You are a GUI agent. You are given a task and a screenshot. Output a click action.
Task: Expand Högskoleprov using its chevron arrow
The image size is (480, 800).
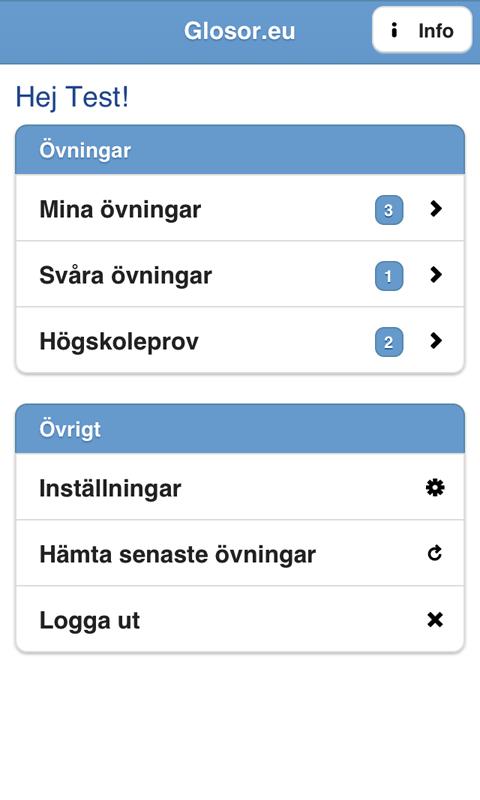[436, 340]
